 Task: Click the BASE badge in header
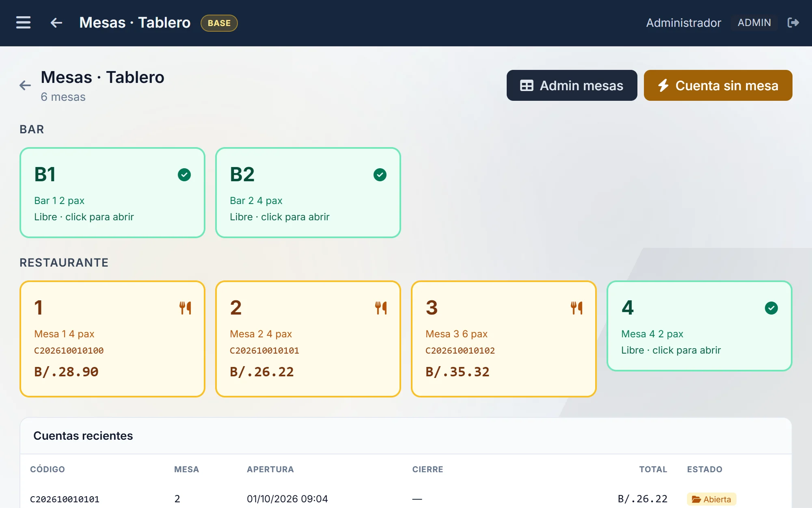pyautogui.click(x=219, y=23)
